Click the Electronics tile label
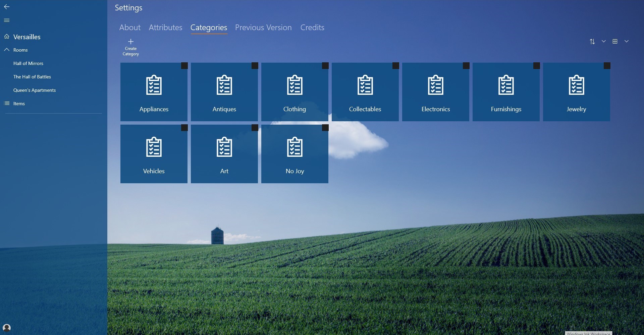Viewport: 644px width, 335px height. [x=436, y=109]
